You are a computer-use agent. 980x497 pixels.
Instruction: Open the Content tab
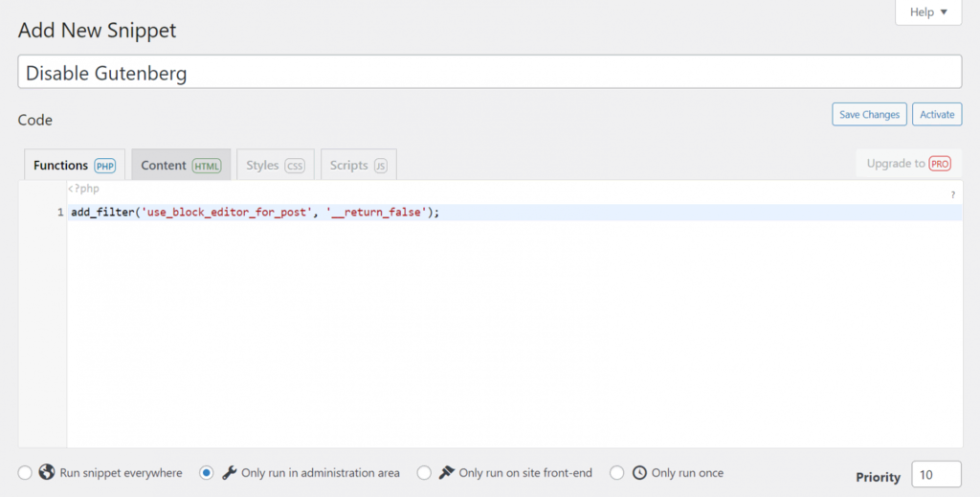pos(164,166)
